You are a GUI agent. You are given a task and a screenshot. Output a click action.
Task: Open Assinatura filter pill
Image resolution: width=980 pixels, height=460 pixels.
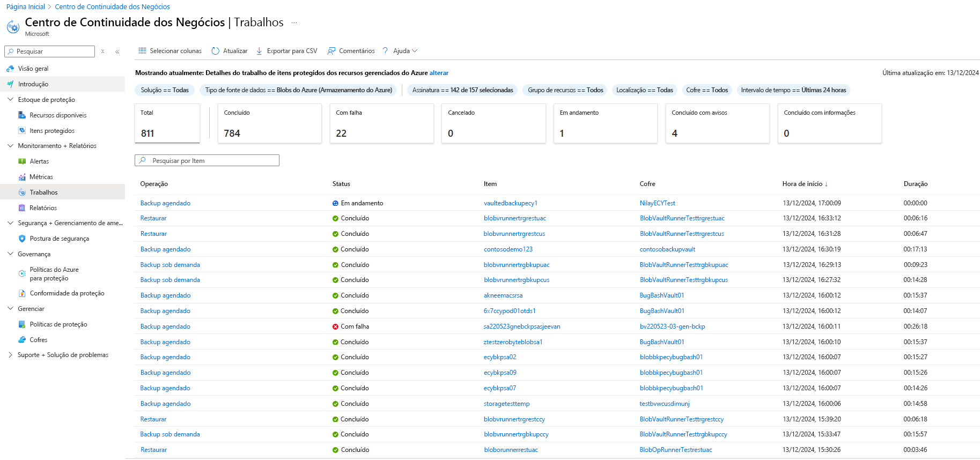click(462, 90)
